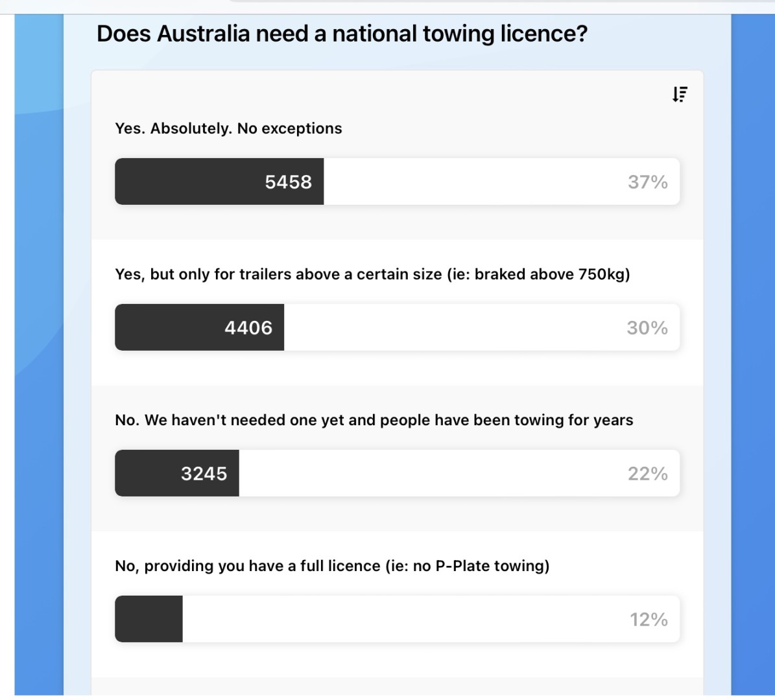775x700 pixels.
Task: Click the 5458 vote count
Action: coord(288,182)
